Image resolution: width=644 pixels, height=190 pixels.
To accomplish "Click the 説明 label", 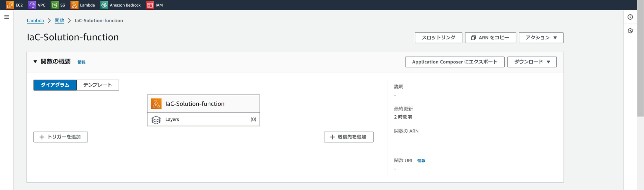I will click(x=399, y=87).
